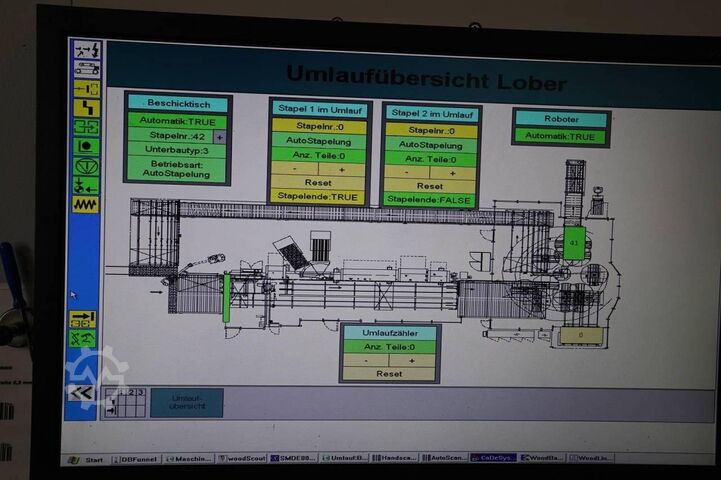Click Reset in Stapel 2 im Umlauf
Image resolution: width=721 pixels, height=480 pixels.
coord(430,186)
